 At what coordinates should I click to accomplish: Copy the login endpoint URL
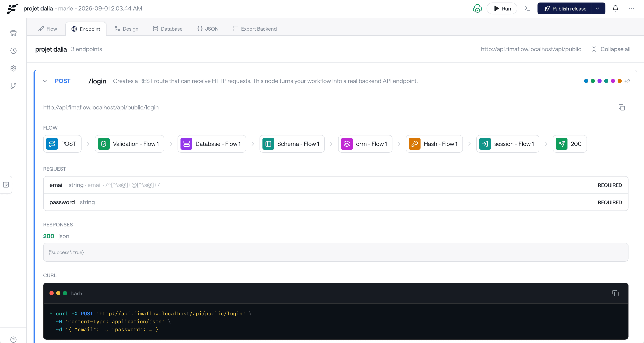tap(622, 107)
